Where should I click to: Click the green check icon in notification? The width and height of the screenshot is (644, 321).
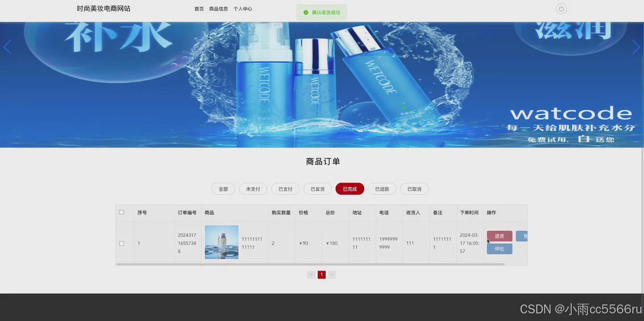click(306, 12)
